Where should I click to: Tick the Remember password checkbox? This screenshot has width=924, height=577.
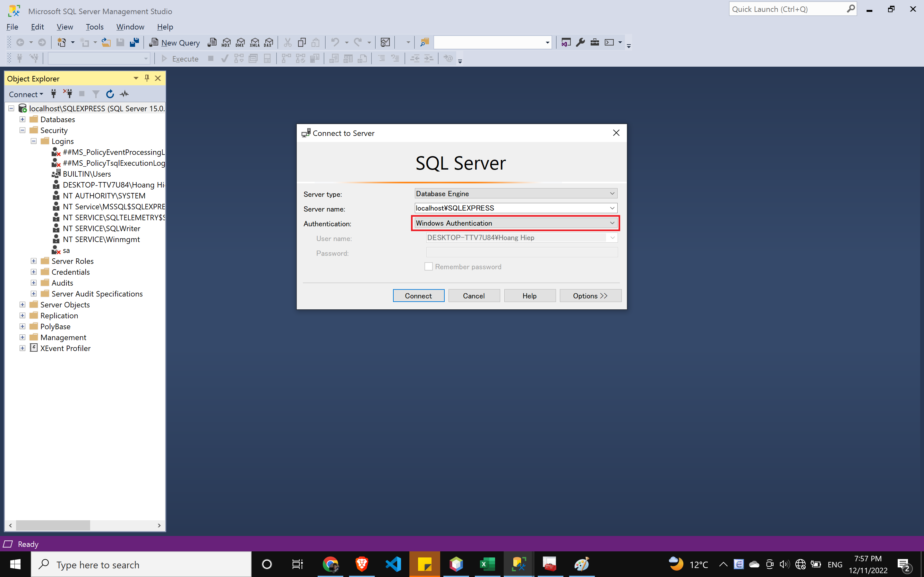pyautogui.click(x=429, y=267)
